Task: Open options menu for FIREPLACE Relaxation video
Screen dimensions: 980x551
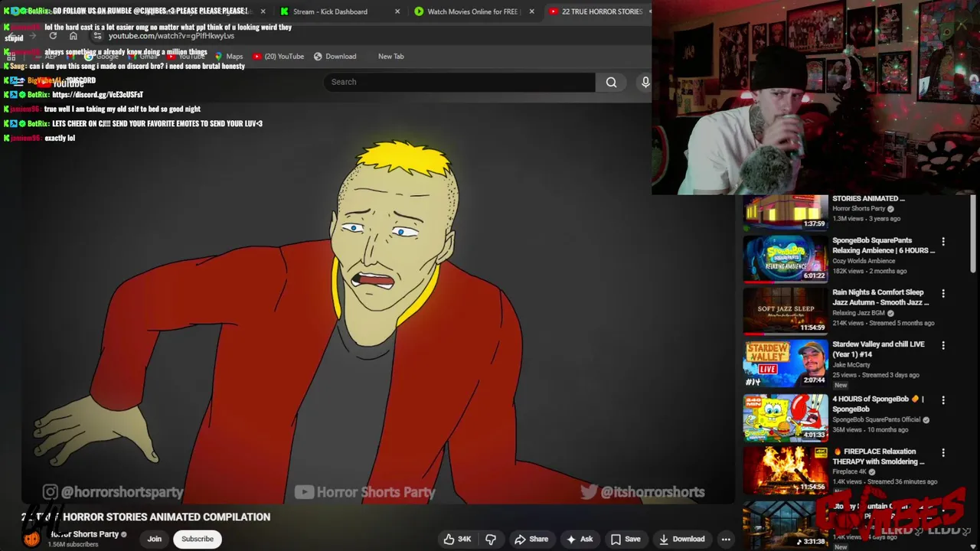Action: (943, 452)
